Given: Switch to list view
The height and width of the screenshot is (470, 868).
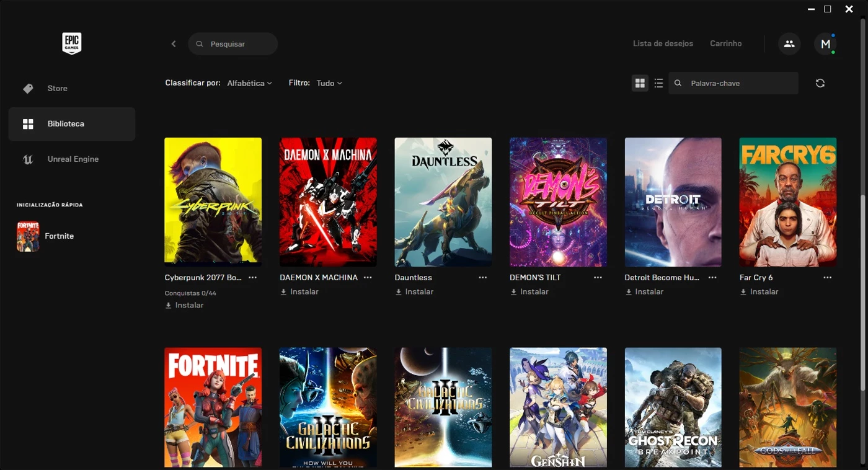Looking at the screenshot, I should pyautogui.click(x=658, y=83).
